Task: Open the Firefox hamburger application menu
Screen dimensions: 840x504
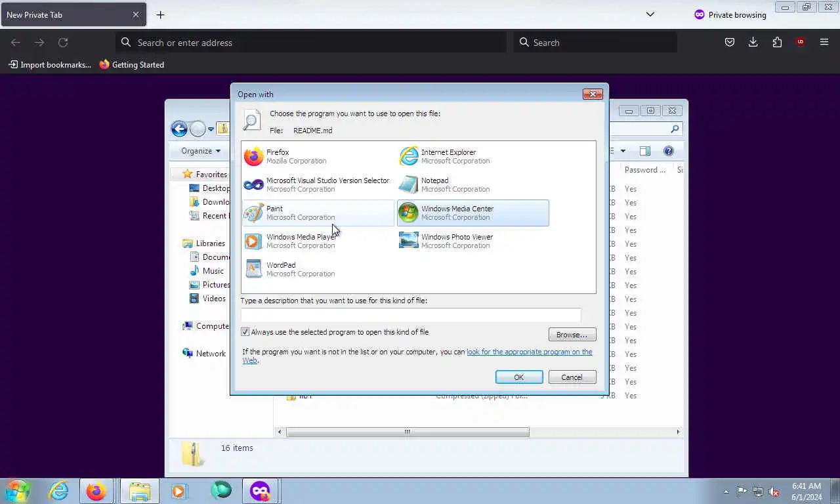Action: tap(824, 42)
